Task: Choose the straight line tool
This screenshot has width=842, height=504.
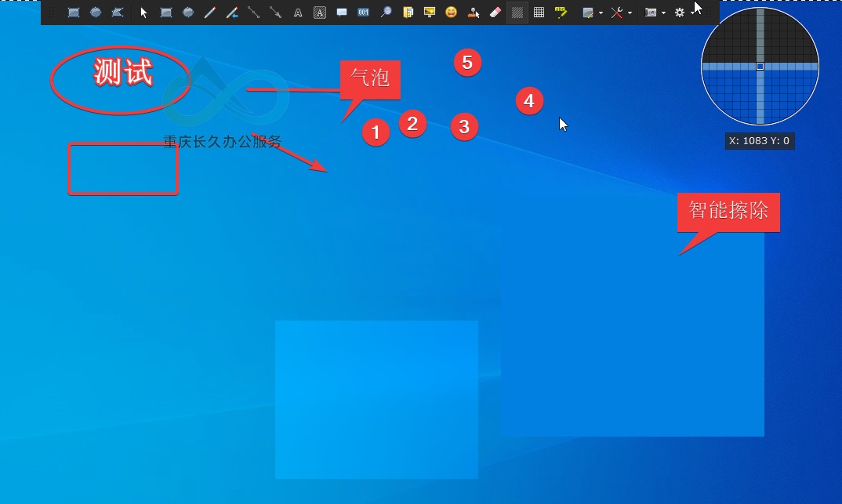Action: pyautogui.click(x=254, y=13)
